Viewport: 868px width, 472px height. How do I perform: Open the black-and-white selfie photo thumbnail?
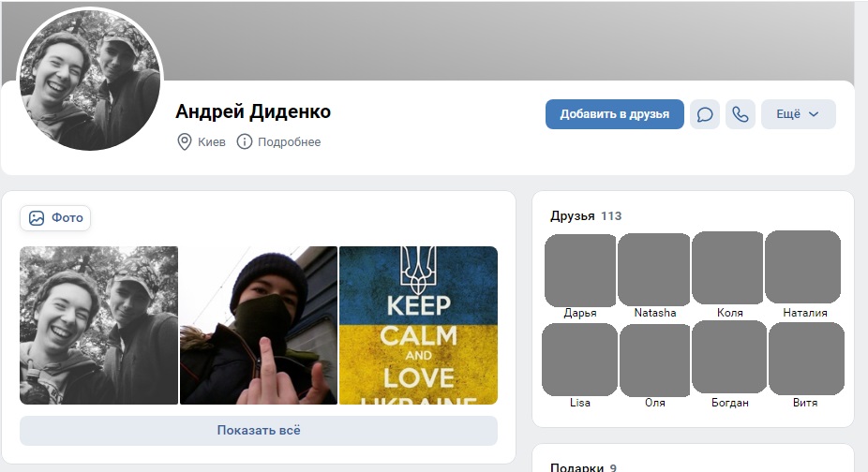tap(99, 325)
